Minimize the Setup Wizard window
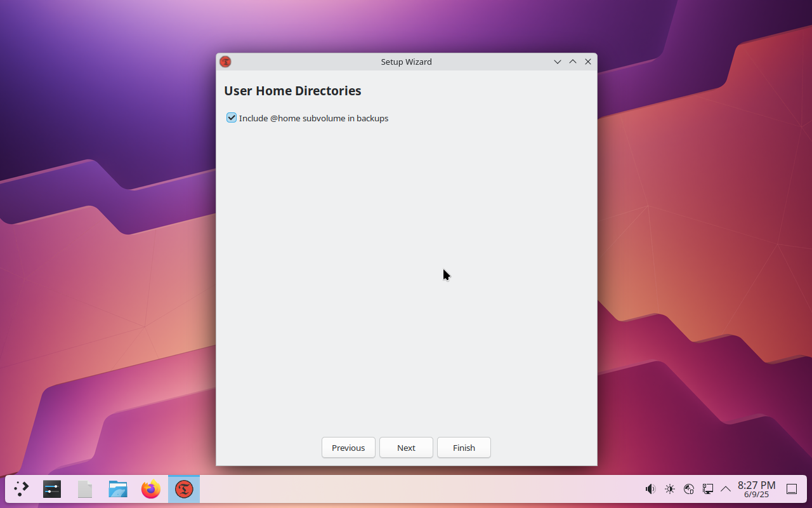The image size is (812, 508). tap(558, 62)
